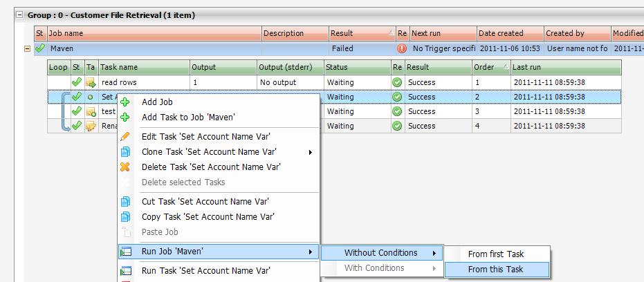This screenshot has height=282, width=644.
Task: Click green plus icon beside Add Job
Action: click(x=125, y=102)
